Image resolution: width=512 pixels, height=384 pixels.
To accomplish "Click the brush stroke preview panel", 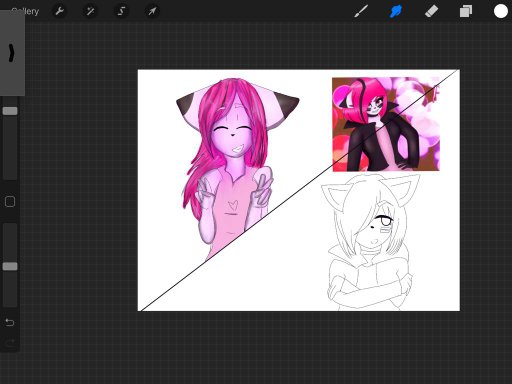I will (x=12, y=53).
